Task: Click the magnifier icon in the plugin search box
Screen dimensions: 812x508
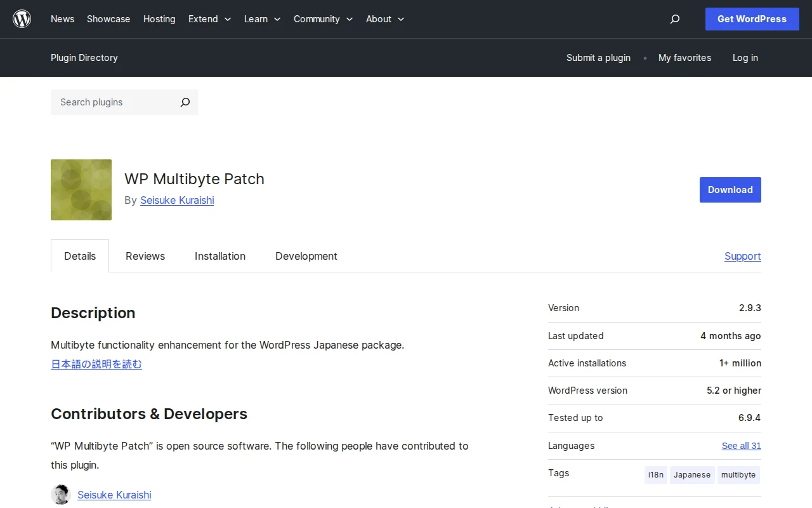Action: coord(185,102)
